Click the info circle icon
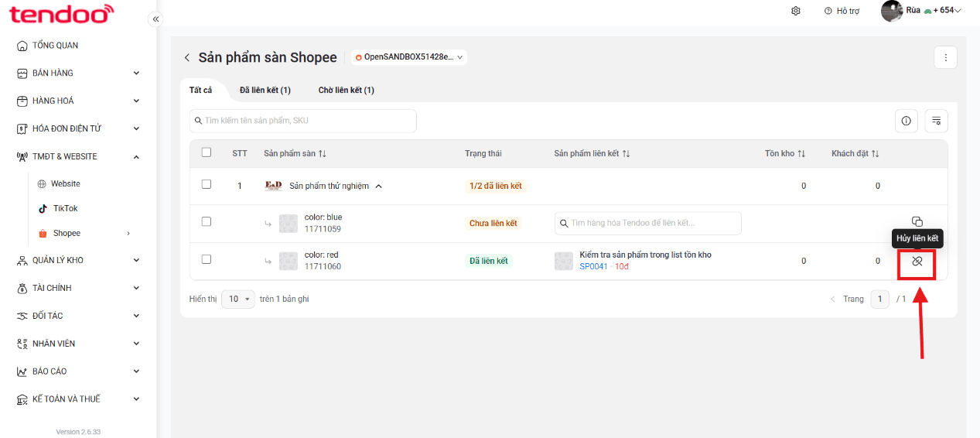The width and height of the screenshot is (980, 438). pos(906,121)
